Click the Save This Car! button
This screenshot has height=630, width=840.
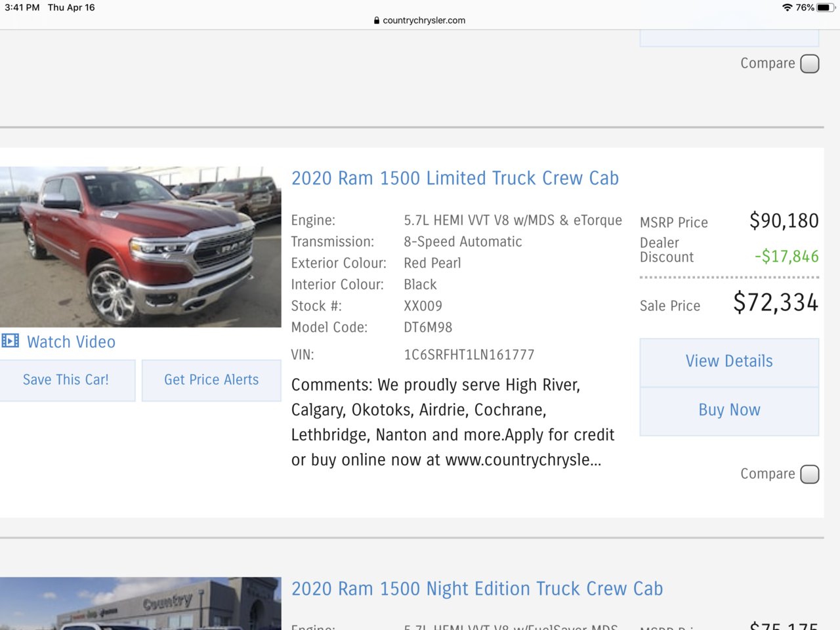click(66, 380)
